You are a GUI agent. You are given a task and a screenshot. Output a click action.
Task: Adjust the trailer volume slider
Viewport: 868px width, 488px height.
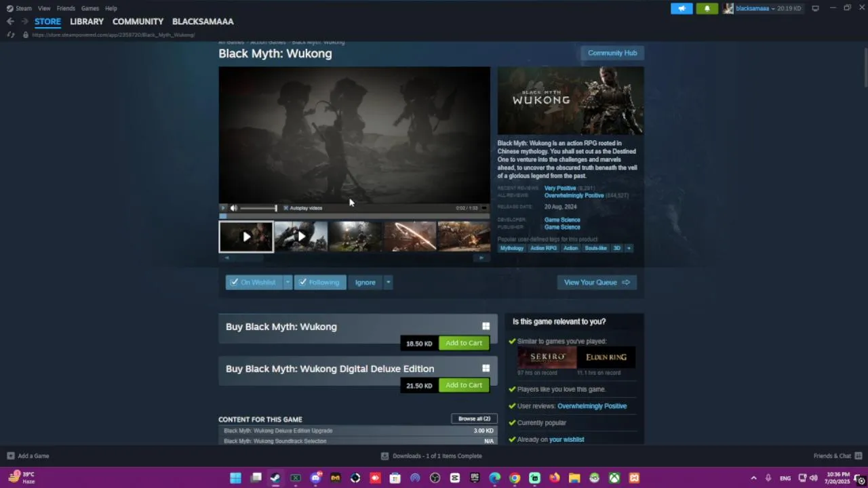tap(258, 208)
